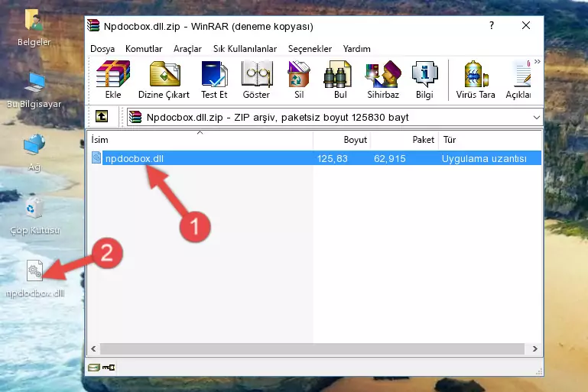
Task: Start the Virüs Tara scan
Action: pyautogui.click(x=475, y=79)
